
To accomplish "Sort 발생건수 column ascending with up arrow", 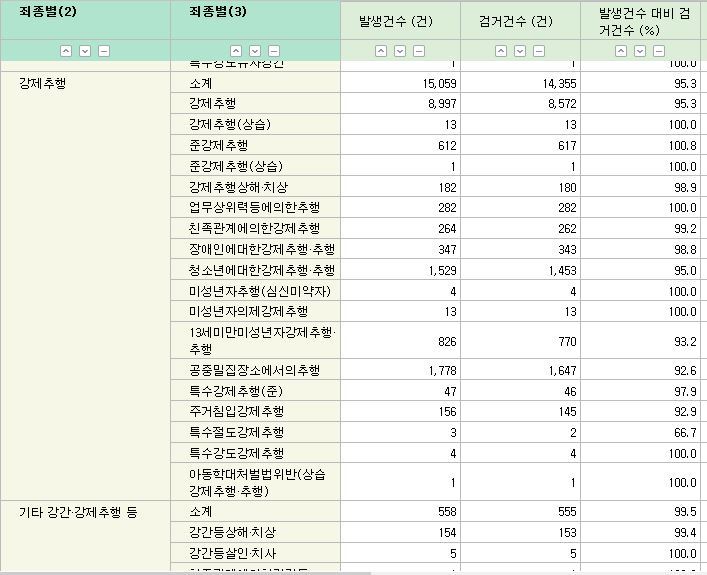I will [381, 51].
